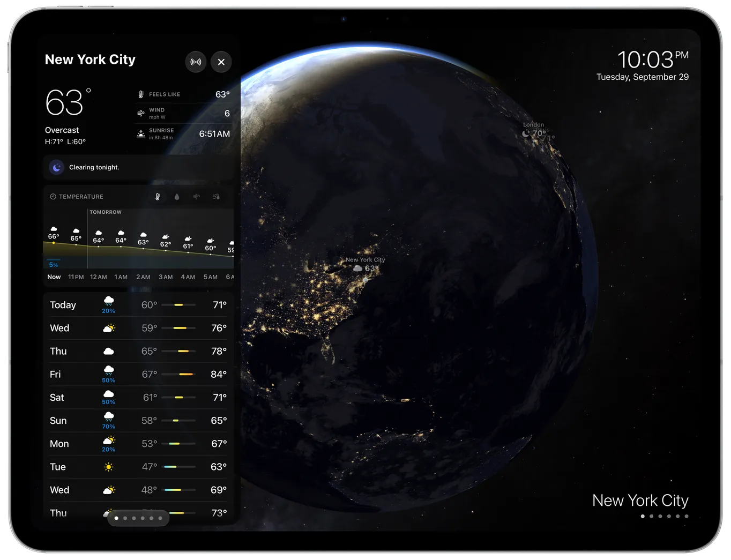
Task: Select the '3 AM' hour label
Action: pos(166,277)
